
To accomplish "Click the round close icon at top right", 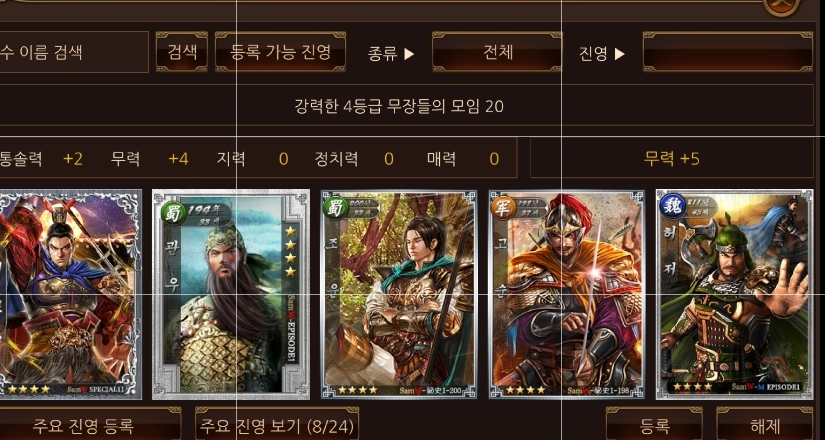I will click(782, 7).
